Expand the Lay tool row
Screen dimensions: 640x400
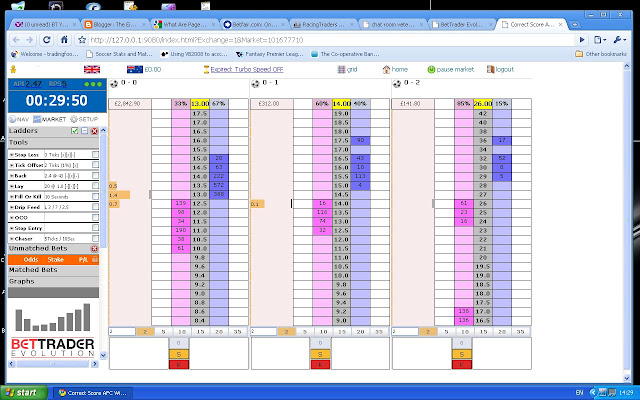point(12,186)
